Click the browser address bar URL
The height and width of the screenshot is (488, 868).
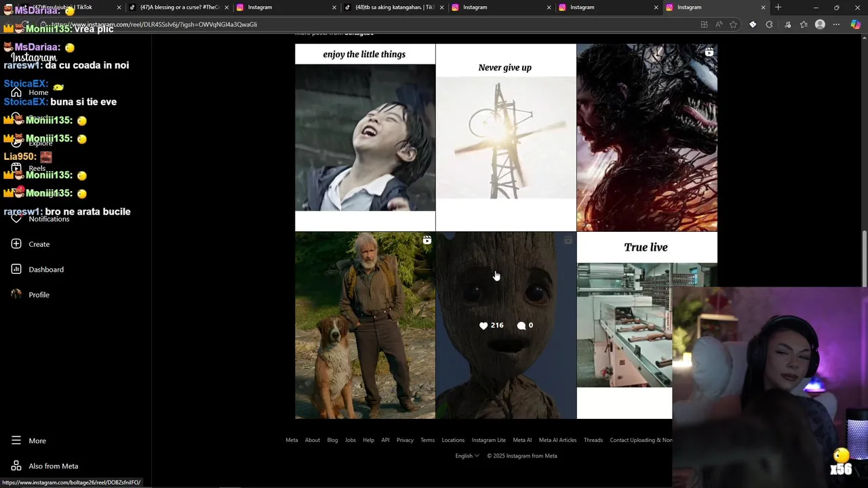[x=155, y=24]
